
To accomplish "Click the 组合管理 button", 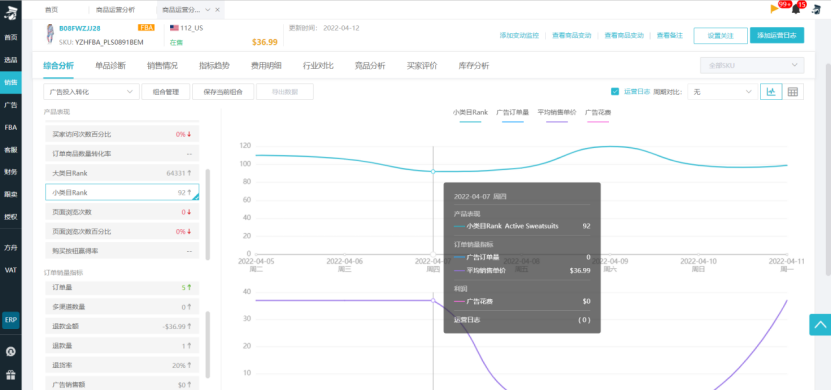I will coord(165,92).
